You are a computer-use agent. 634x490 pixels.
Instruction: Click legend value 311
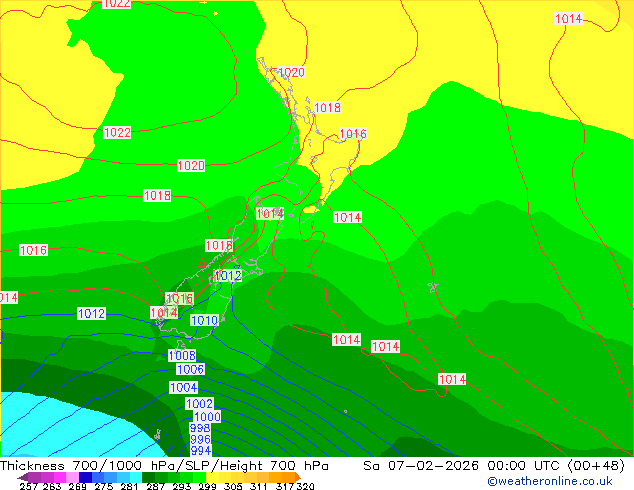[x=259, y=486]
